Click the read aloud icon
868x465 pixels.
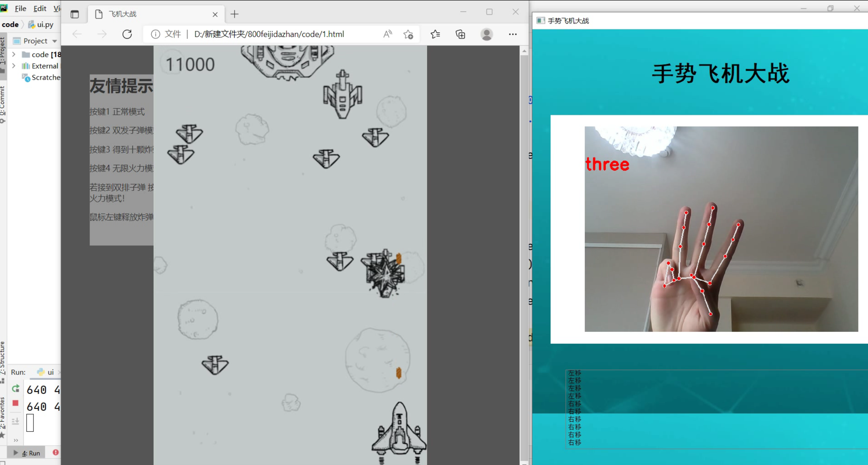pos(387,34)
